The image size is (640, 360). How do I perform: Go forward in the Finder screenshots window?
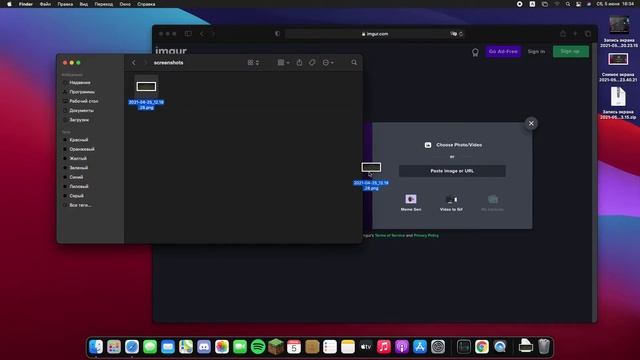pos(145,62)
